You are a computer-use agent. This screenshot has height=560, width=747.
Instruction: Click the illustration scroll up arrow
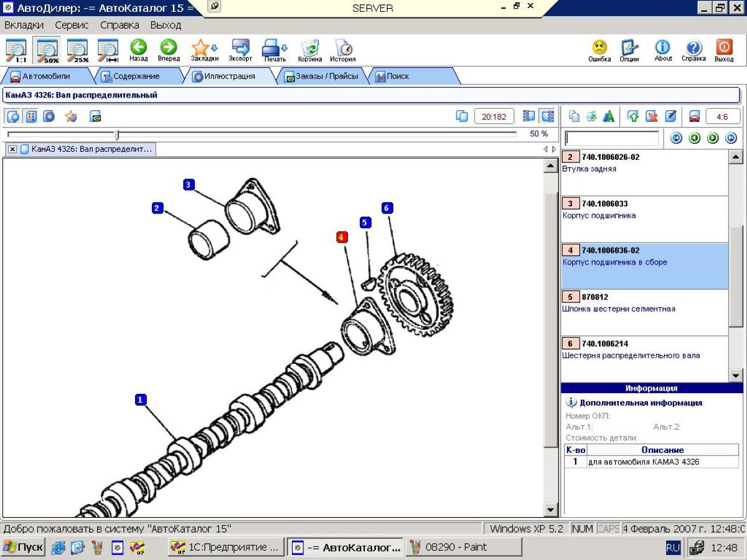pyautogui.click(x=550, y=166)
